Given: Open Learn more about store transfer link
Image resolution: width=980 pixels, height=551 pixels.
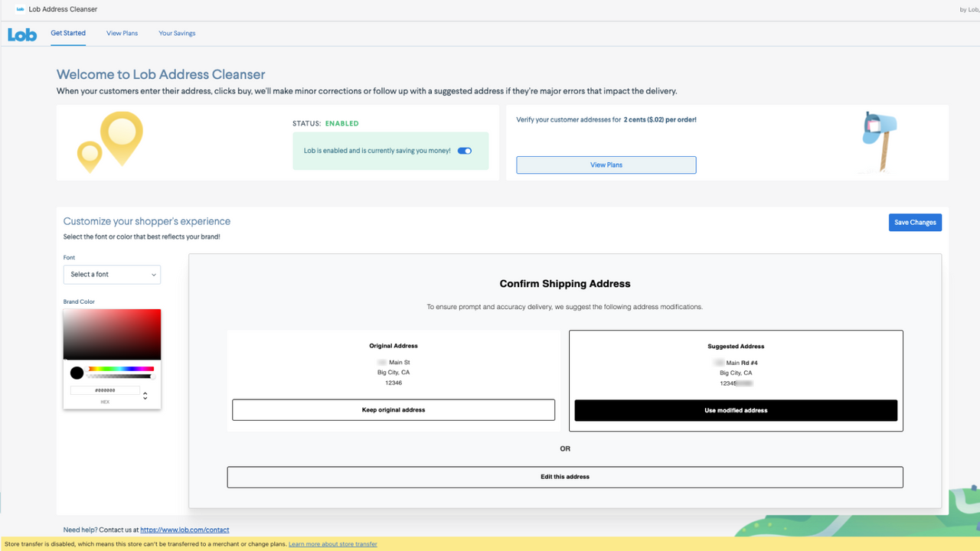Looking at the screenshot, I should [333, 544].
